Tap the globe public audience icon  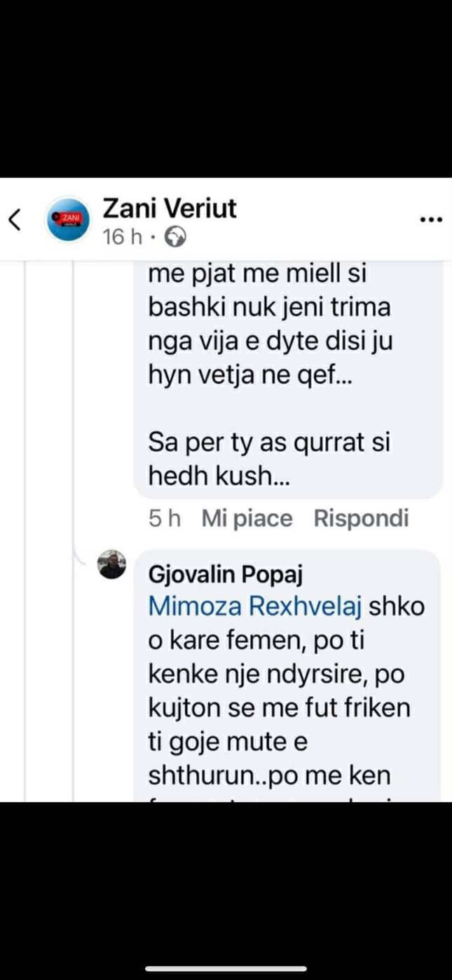point(174,238)
